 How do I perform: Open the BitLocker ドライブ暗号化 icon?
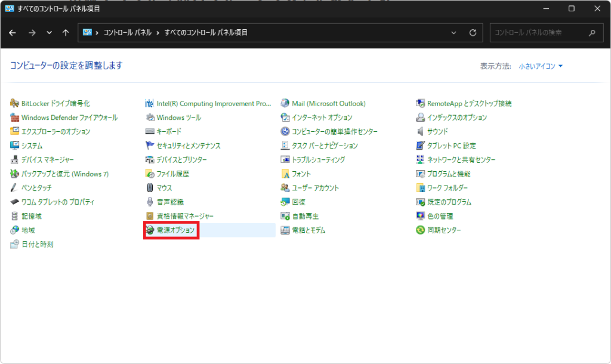click(x=15, y=103)
